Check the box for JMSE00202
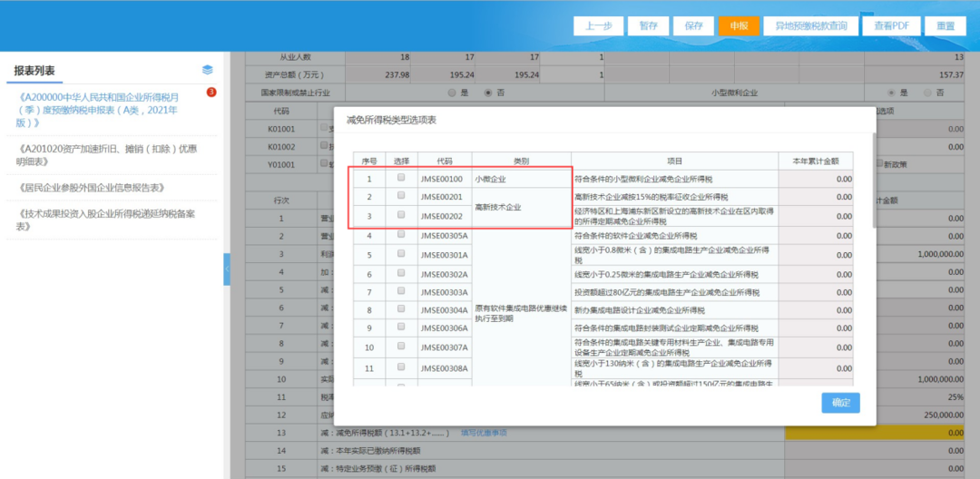The width and height of the screenshot is (980, 479). (x=401, y=215)
